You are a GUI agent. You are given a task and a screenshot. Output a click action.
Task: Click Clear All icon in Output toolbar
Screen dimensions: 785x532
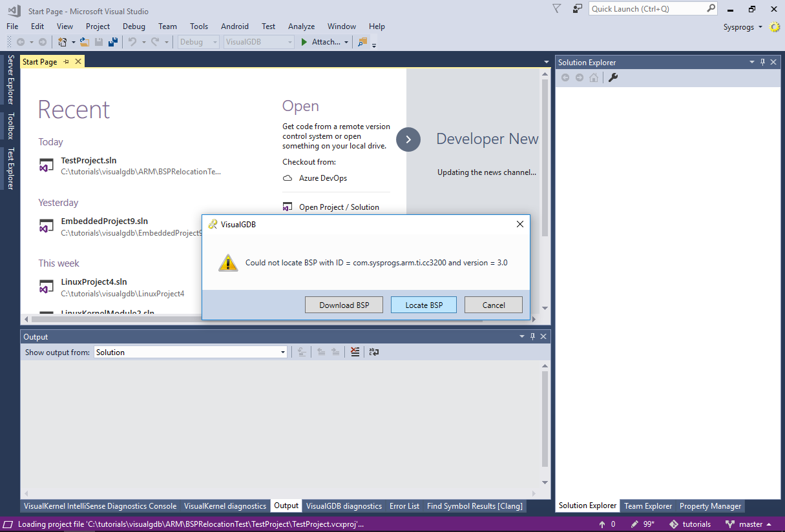(355, 352)
